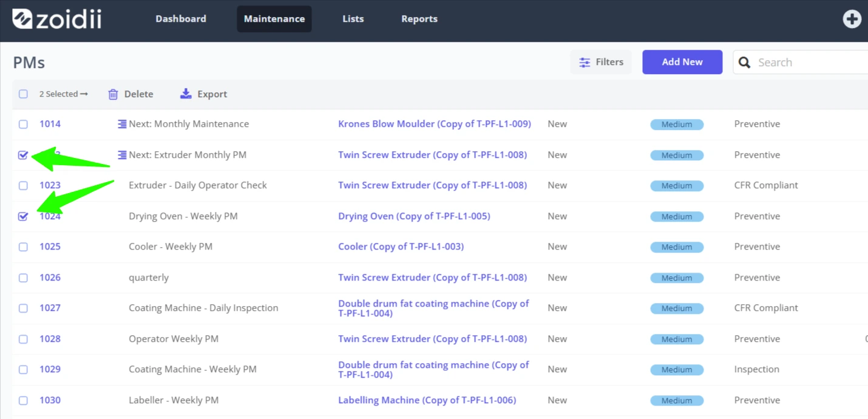The image size is (868, 419).
Task: Click the zoidii logo
Action: coord(57,19)
